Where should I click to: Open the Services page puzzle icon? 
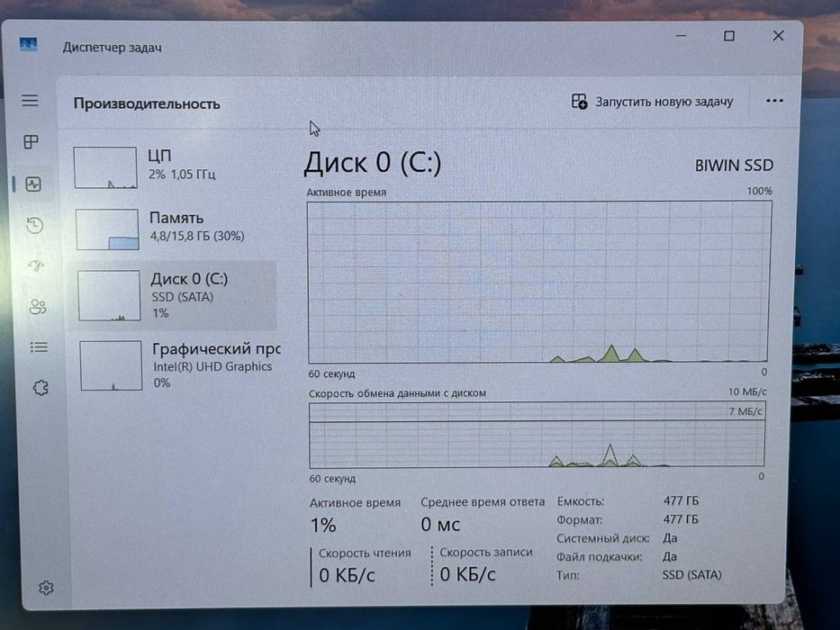[41, 387]
